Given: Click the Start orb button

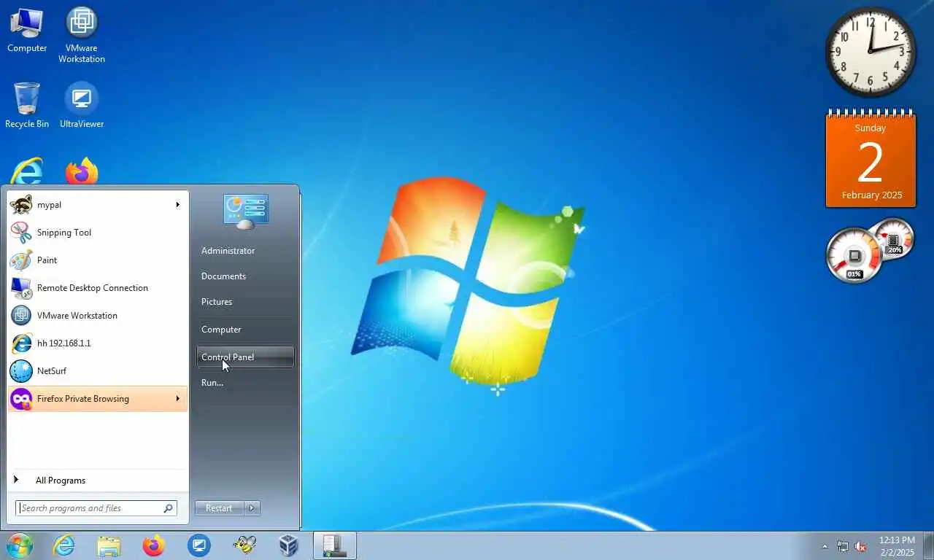Looking at the screenshot, I should point(19,545).
